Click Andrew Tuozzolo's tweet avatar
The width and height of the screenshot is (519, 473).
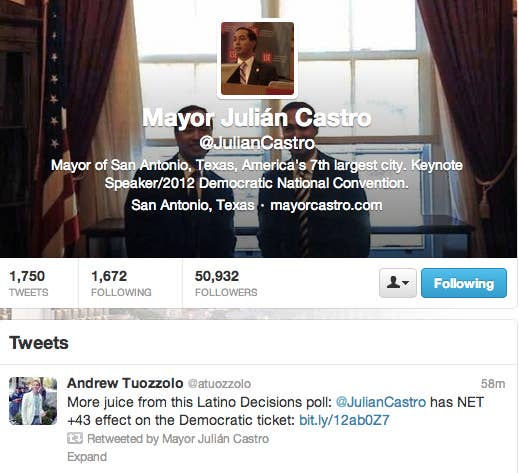pyautogui.click(x=33, y=401)
